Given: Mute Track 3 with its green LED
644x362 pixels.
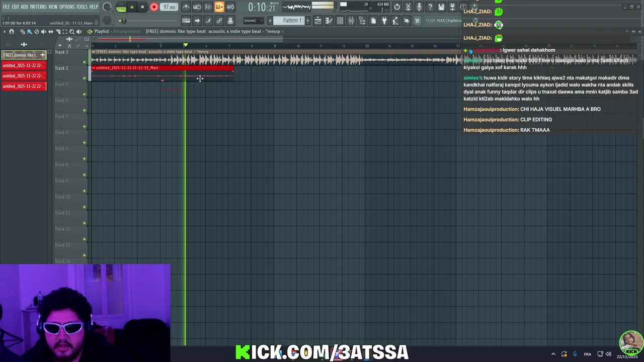Looking at the screenshot, I should (x=85, y=95).
